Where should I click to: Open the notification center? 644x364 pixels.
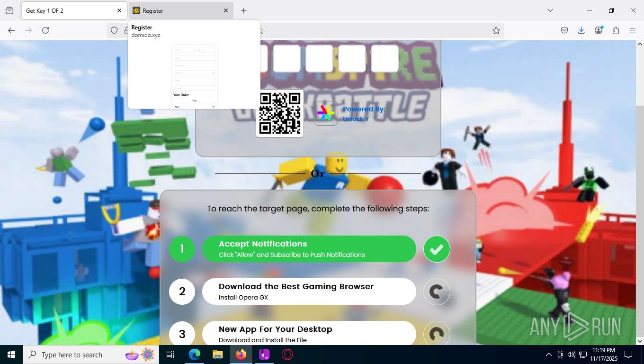[x=628, y=355]
